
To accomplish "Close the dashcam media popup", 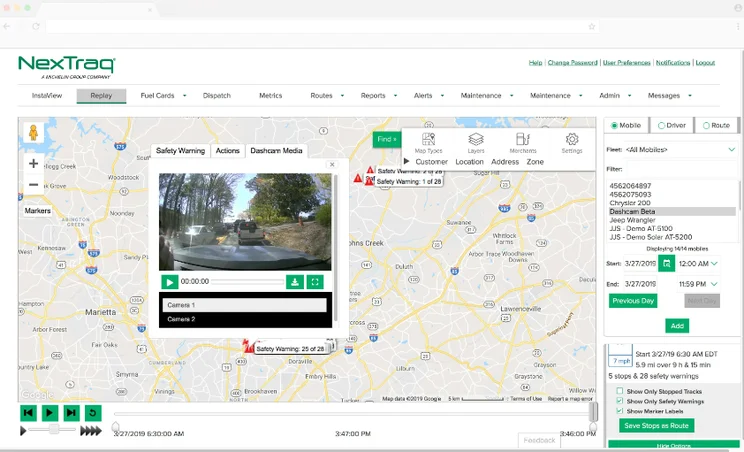I will 332,165.
